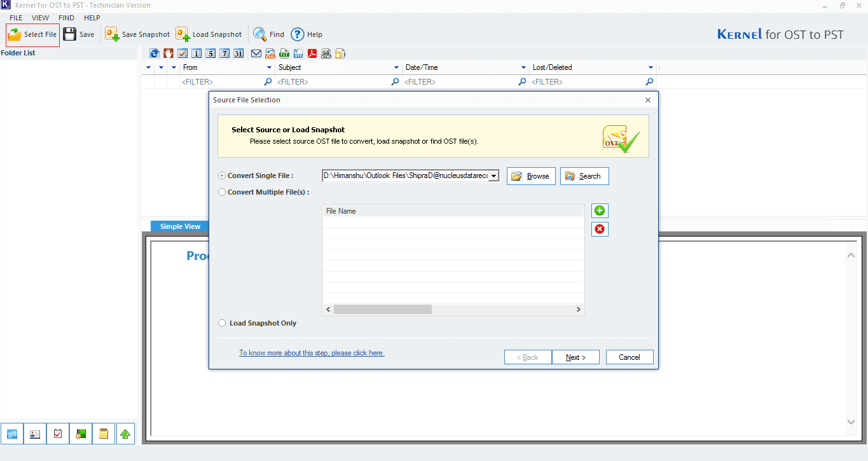This screenshot has width=868, height=461.
Task: Select the 1-day calendar view icon
Action: click(196, 53)
